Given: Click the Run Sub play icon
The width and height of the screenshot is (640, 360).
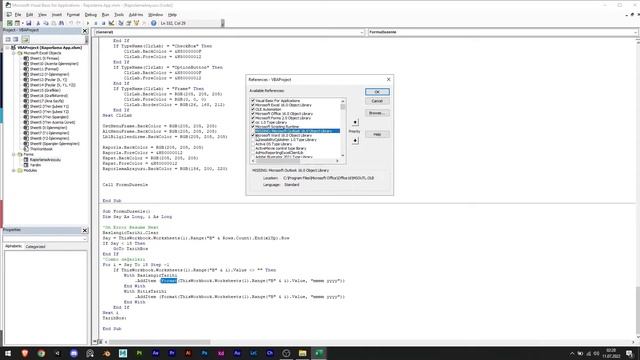Looking at the screenshot, I should (x=88, y=23).
